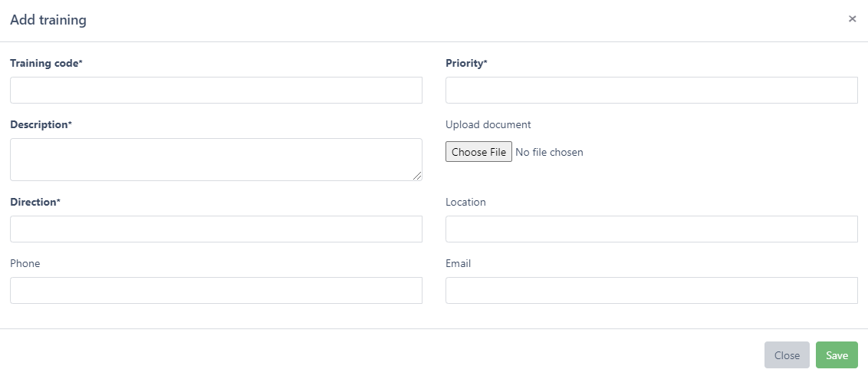Image resolution: width=868 pixels, height=376 pixels.
Task: Grab the Description textarea resize handle
Action: pyautogui.click(x=417, y=176)
